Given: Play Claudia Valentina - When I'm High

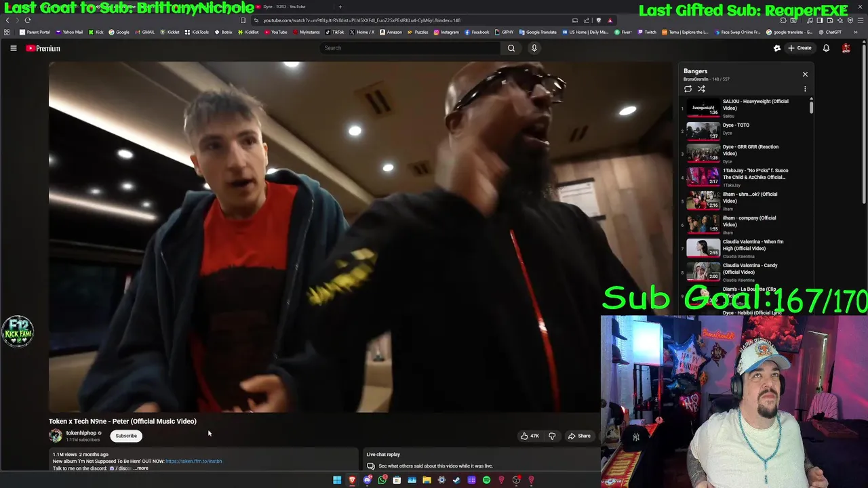Looking at the screenshot, I should pyautogui.click(x=744, y=248).
